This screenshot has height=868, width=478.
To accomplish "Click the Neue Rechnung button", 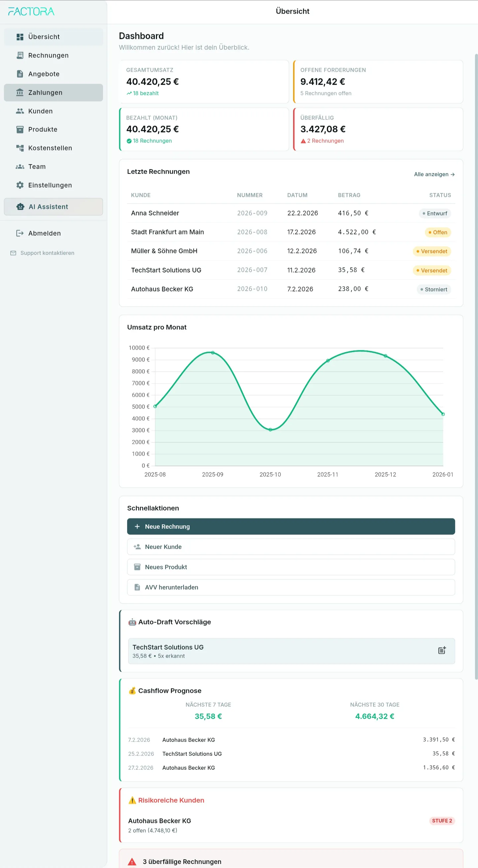I will (291, 526).
